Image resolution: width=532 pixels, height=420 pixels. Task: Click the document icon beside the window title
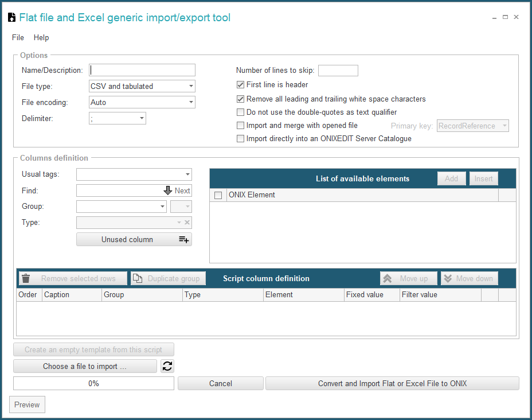(x=12, y=17)
